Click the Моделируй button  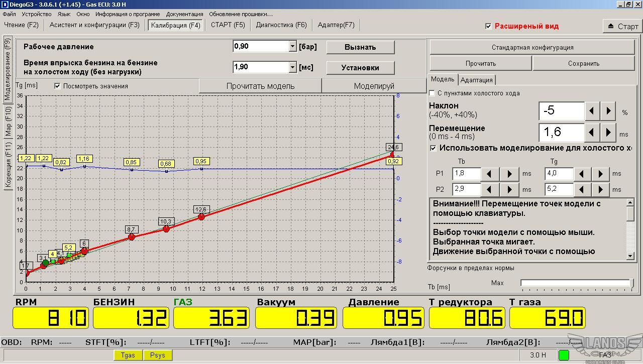(374, 86)
